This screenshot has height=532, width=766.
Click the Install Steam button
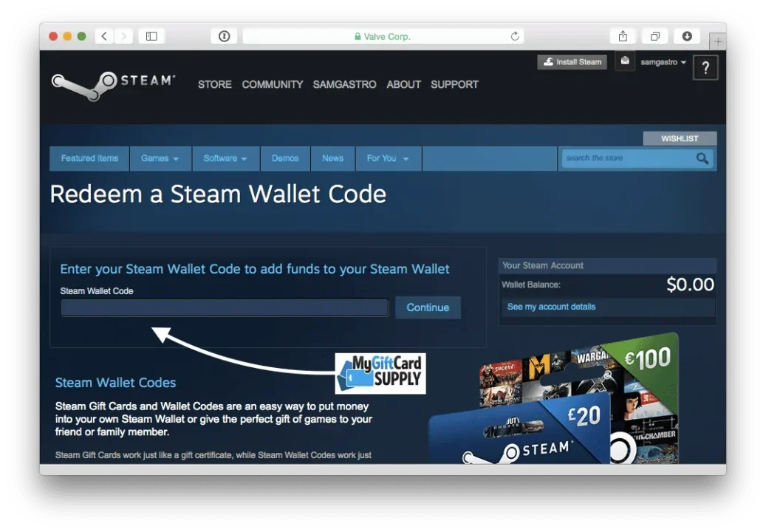pos(572,62)
